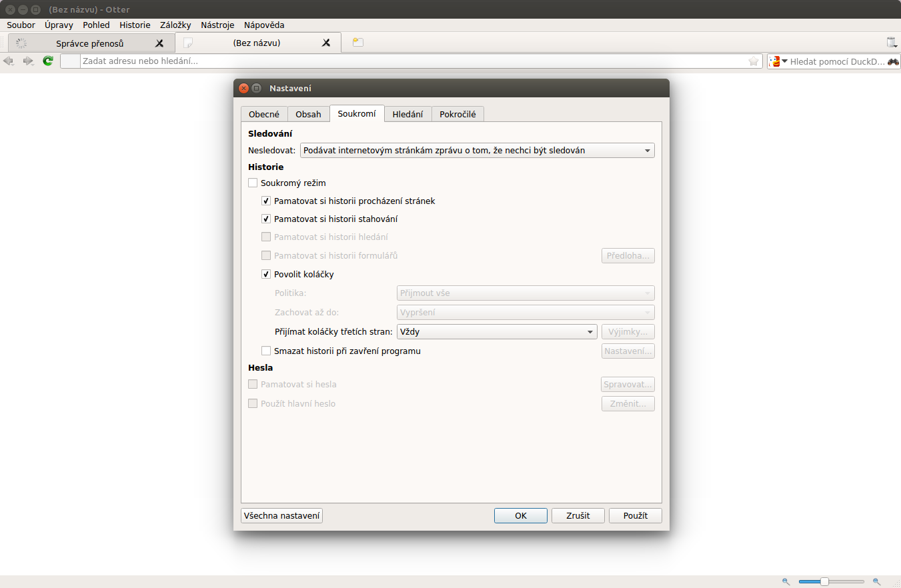901x588 pixels.
Task: Close the Správce přenosů tab
Action: click(x=159, y=43)
